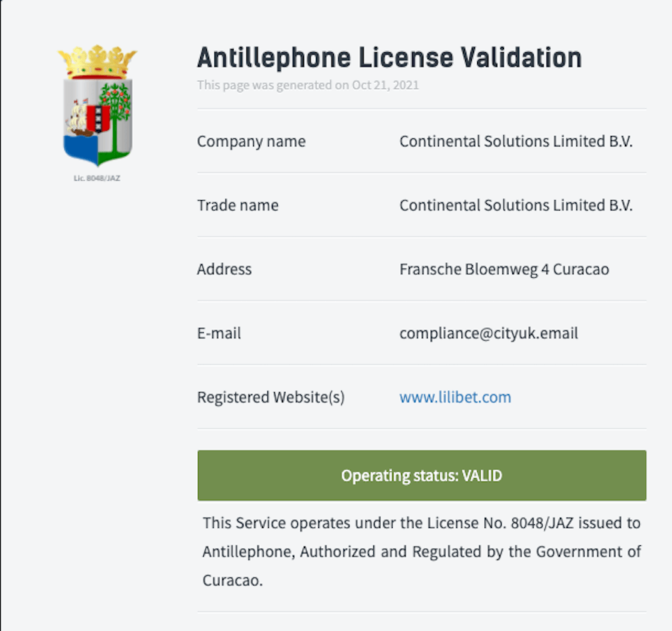Click the page generated on Oct 21, 2021 text

click(x=308, y=85)
